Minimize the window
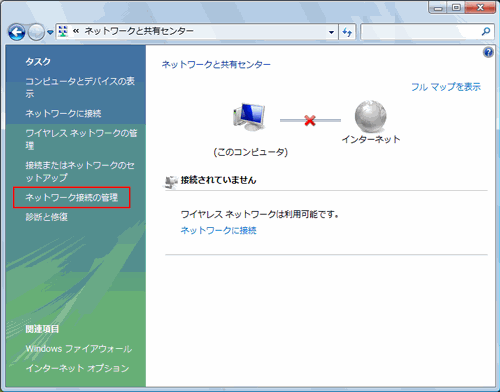The image size is (500, 392). [x=438, y=8]
